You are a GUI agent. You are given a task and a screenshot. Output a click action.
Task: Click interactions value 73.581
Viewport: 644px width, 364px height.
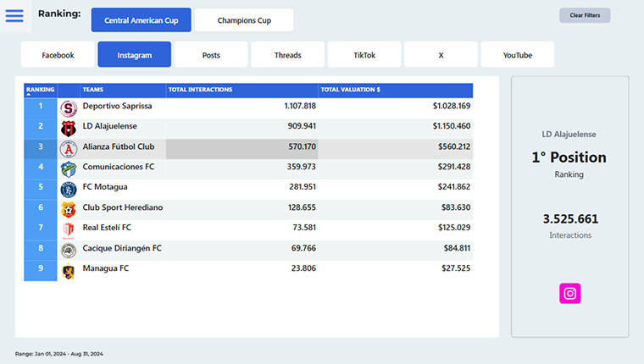[304, 228]
